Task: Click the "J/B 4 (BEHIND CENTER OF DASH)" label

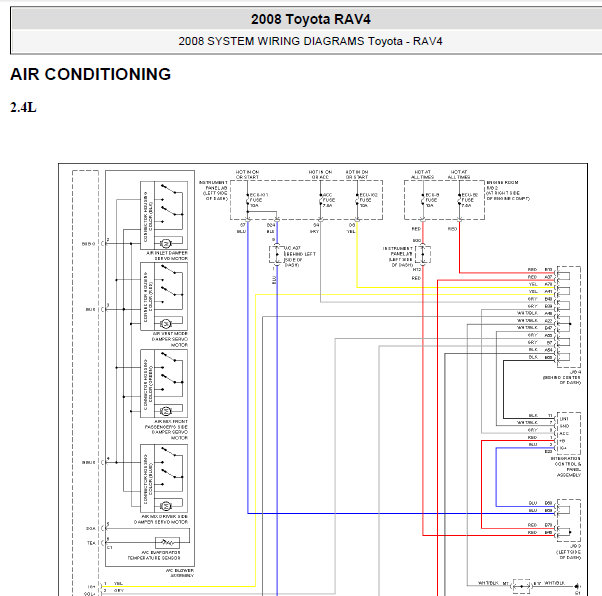Action: point(562,377)
